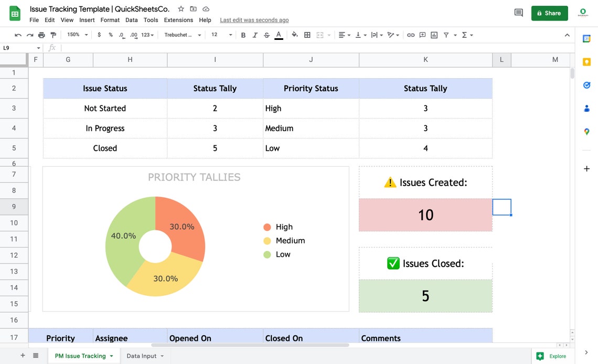The width and height of the screenshot is (598, 364).
Task: Select the Paint format tool
Action: tap(54, 35)
